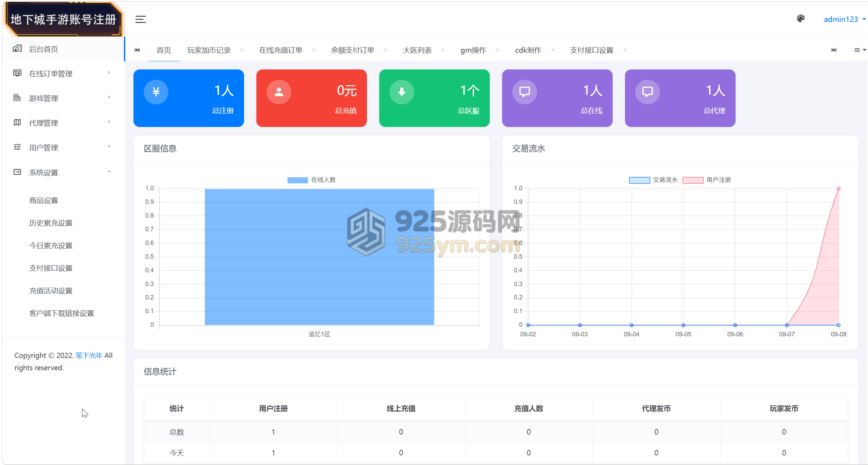Close the cdk制作 tab
This screenshot has height=465, width=868.
(x=553, y=50)
